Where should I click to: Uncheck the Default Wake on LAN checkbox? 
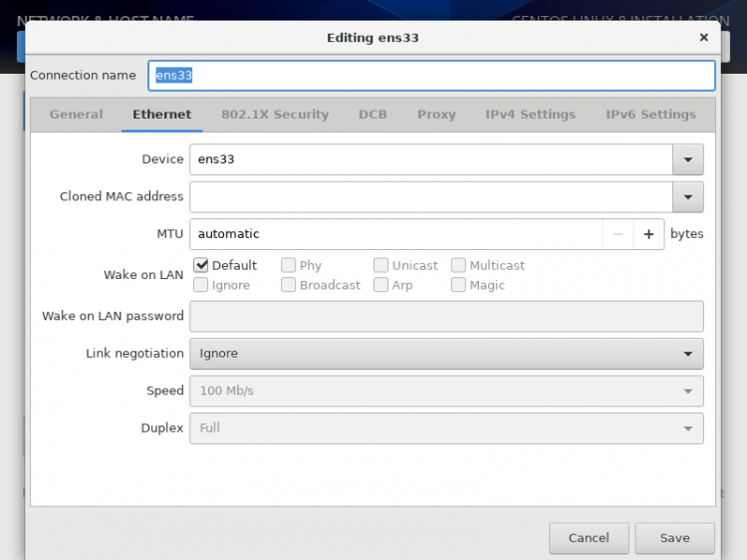[201, 265]
